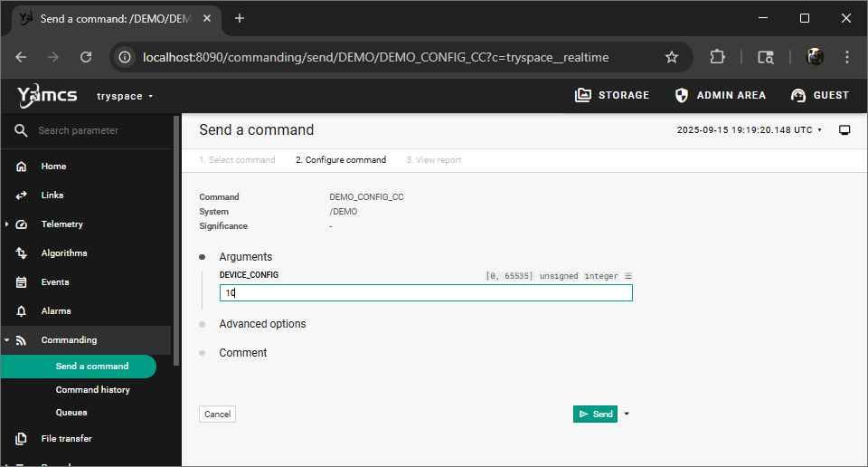
Task: Open Events in the sidebar
Action: (x=55, y=282)
